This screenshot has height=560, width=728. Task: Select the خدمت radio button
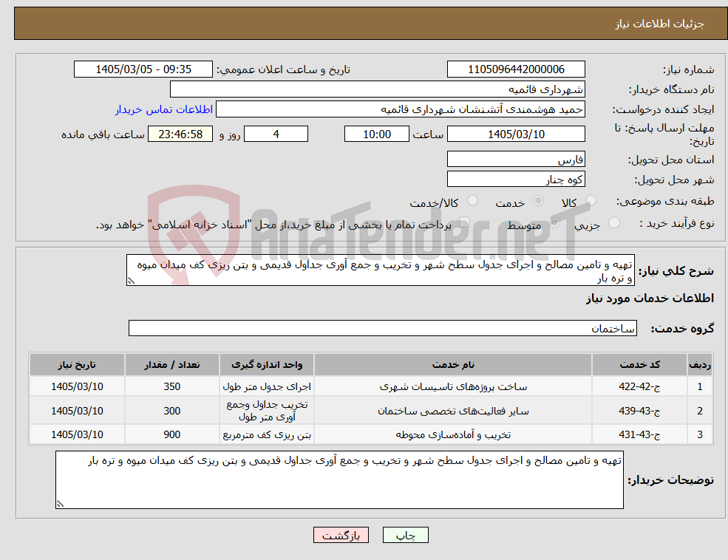point(538,201)
